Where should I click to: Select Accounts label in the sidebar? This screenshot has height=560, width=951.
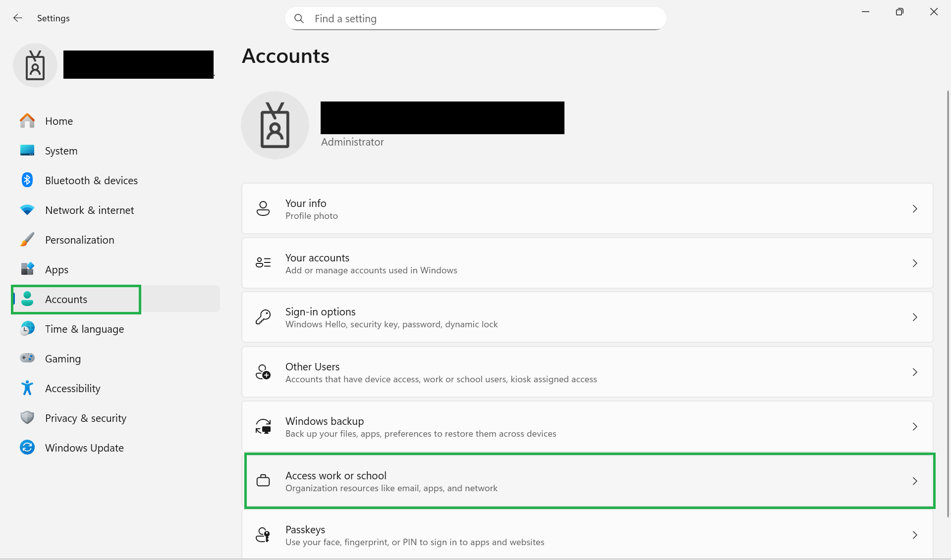click(66, 299)
